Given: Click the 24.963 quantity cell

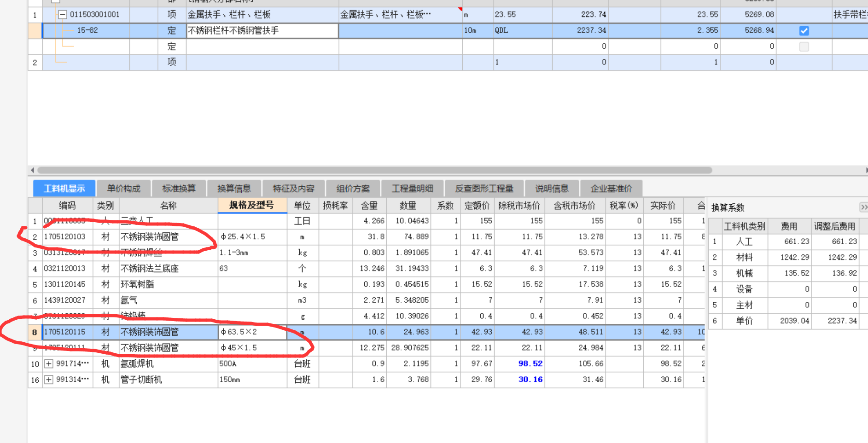Looking at the screenshot, I should tap(408, 332).
